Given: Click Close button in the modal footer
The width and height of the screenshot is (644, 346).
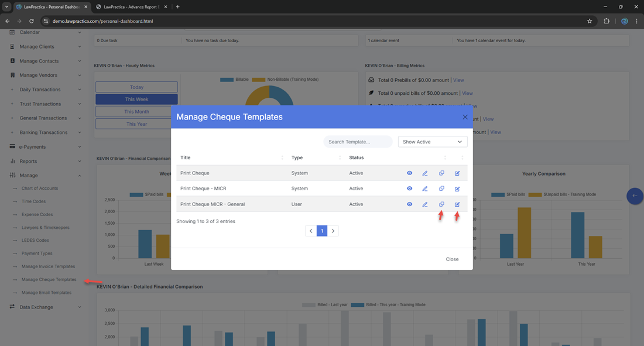Looking at the screenshot, I should (x=452, y=259).
